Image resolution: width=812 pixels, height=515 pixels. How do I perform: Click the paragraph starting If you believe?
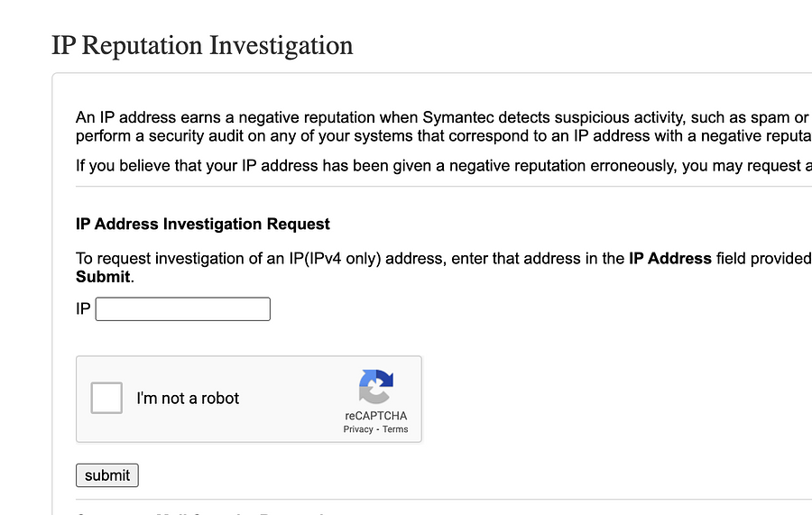tap(444, 166)
